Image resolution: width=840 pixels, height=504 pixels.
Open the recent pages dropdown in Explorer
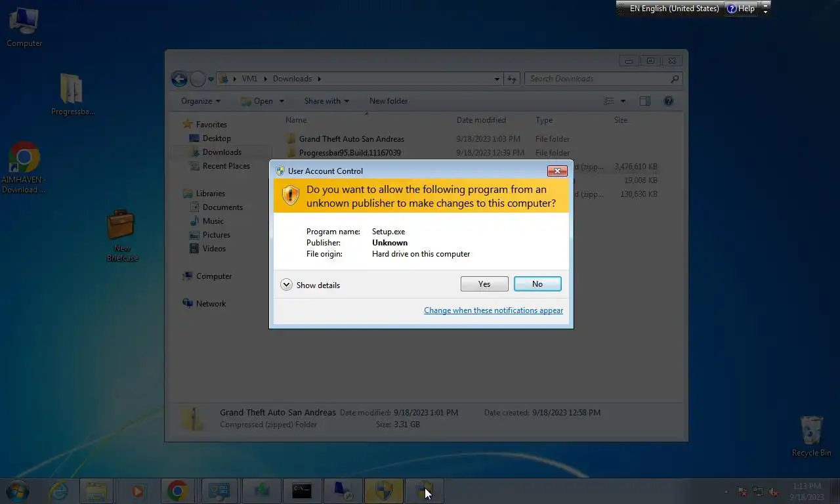pyautogui.click(x=211, y=79)
